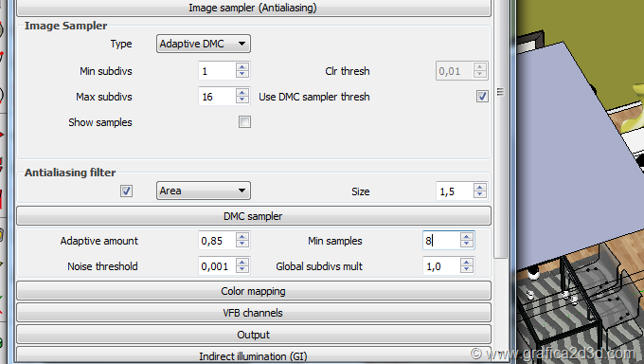Expand the Output rollout

click(254, 335)
